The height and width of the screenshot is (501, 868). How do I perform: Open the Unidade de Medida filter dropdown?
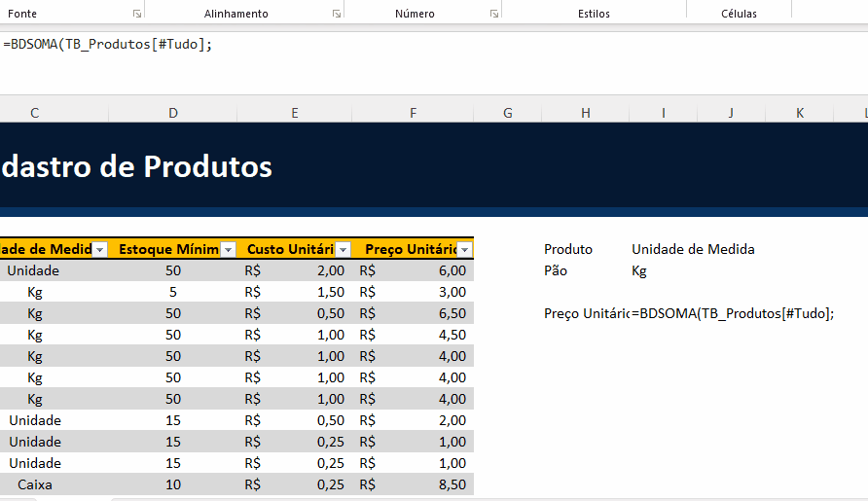click(x=99, y=250)
